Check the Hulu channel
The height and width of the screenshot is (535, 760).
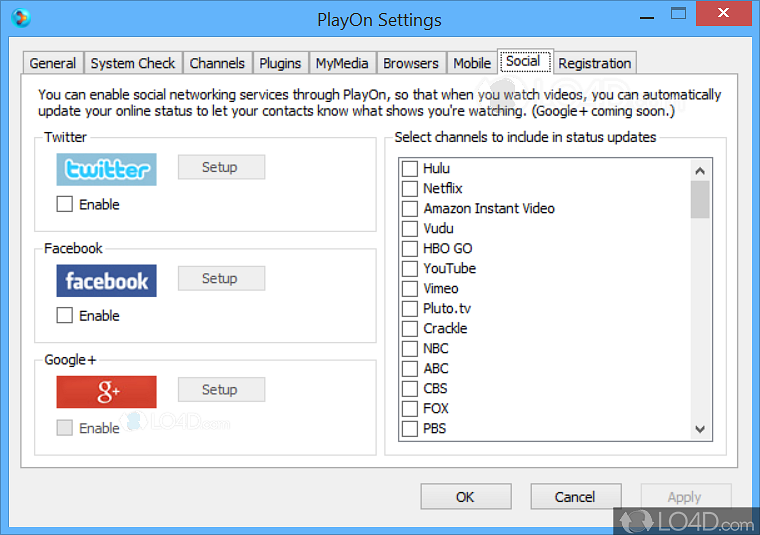pos(410,169)
